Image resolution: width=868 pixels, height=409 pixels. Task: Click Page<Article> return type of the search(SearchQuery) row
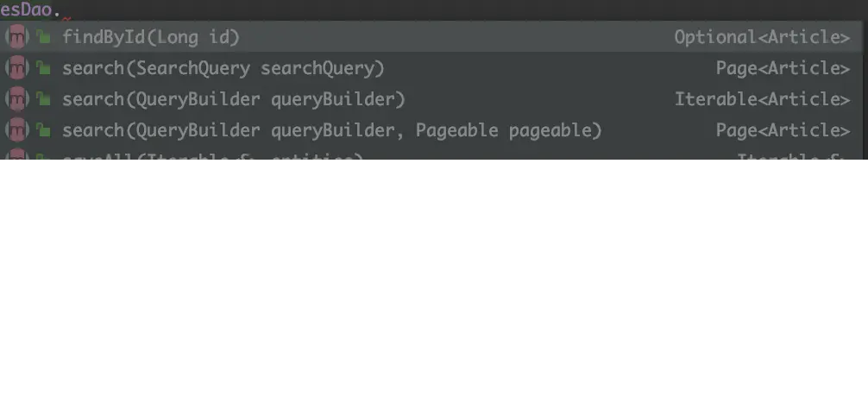click(x=783, y=68)
